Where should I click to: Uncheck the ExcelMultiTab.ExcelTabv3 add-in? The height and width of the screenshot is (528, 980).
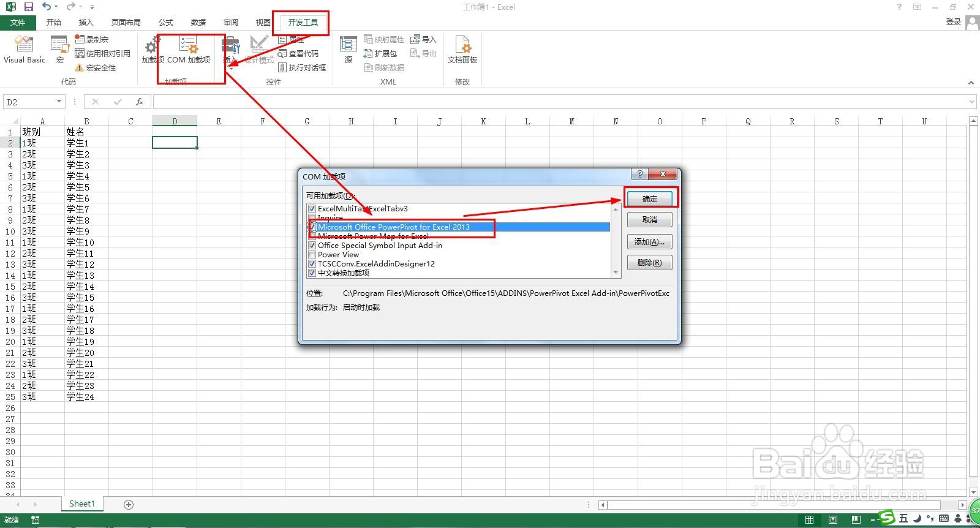click(x=312, y=209)
